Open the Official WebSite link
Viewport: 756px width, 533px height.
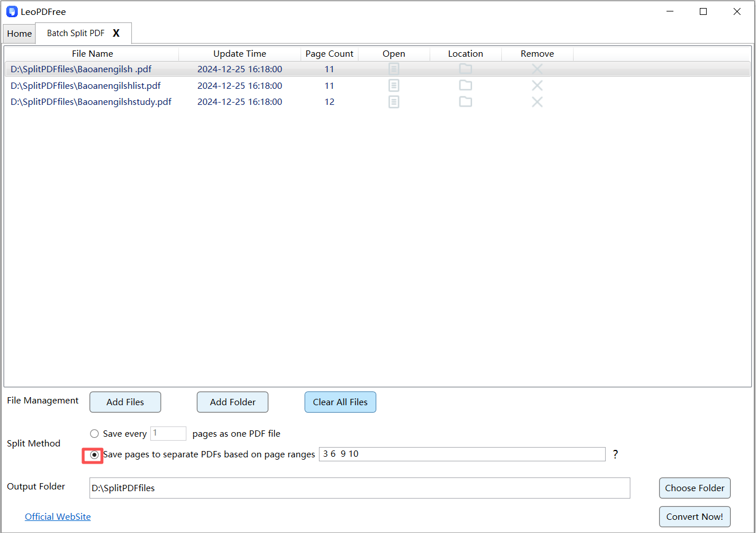click(x=58, y=517)
